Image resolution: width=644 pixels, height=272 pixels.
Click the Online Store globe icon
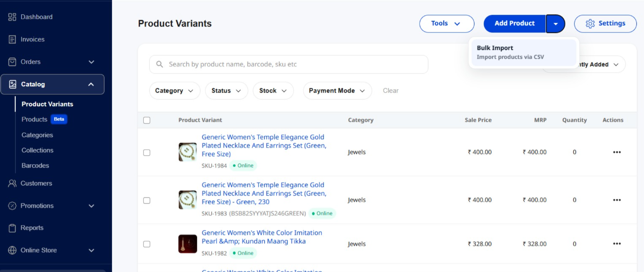pos(12,250)
